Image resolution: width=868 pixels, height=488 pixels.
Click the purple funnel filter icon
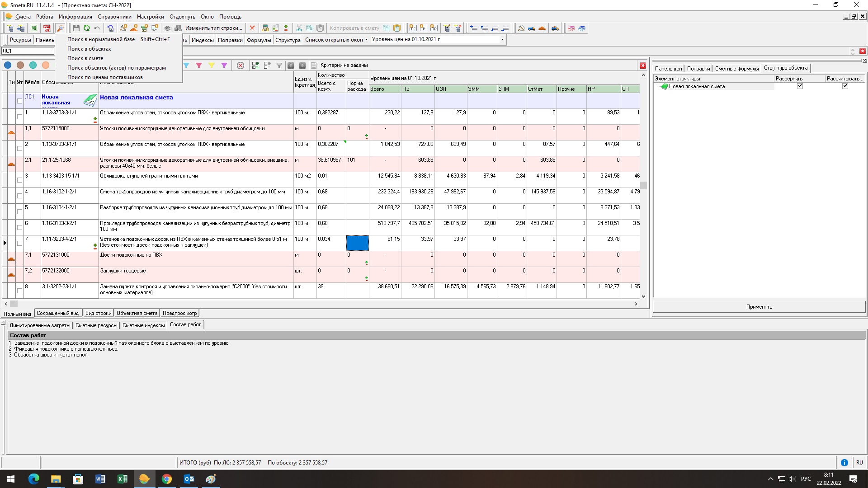point(224,66)
